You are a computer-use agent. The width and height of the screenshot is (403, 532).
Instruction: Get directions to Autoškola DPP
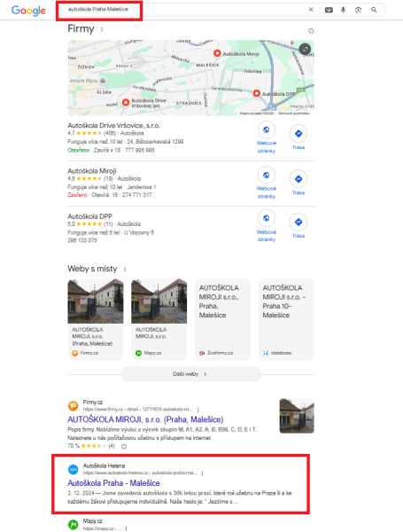pyautogui.click(x=298, y=226)
